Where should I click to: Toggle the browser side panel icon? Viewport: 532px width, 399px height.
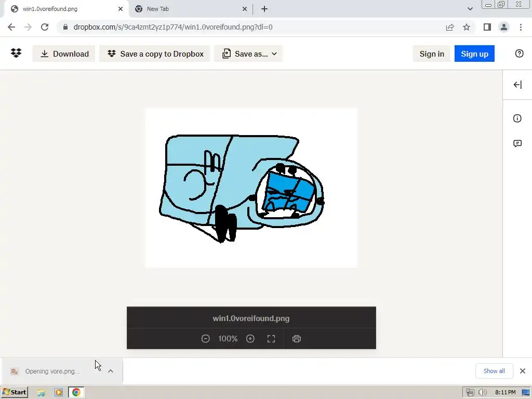coord(487,27)
